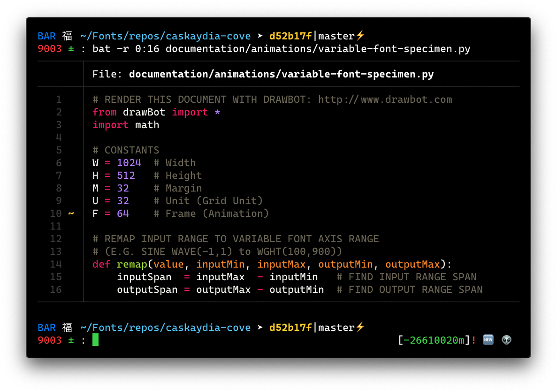
Task: Click the red 9003 prompt number
Action: point(48,48)
